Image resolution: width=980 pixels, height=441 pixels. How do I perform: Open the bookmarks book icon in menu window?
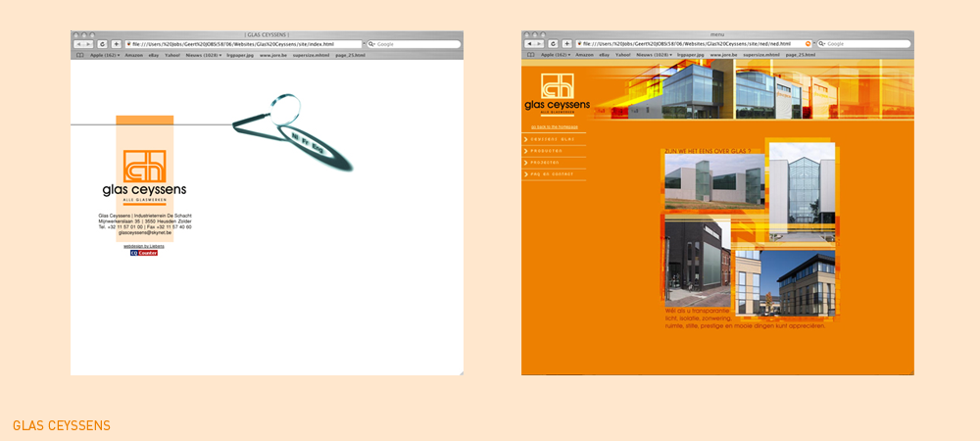[x=530, y=55]
